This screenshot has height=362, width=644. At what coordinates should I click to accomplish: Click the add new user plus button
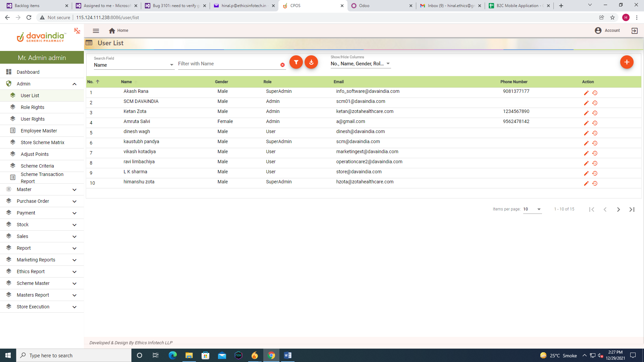click(627, 62)
